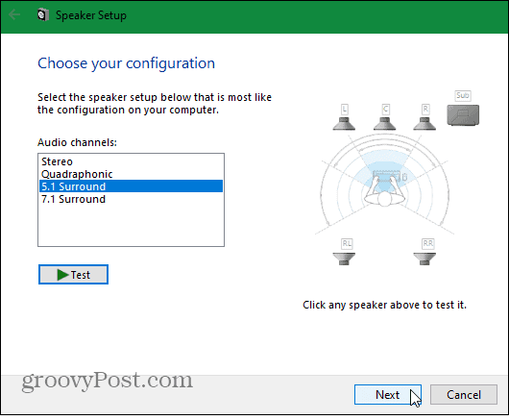509x420 pixels.
Task: Start the Test playback button
Action: click(73, 275)
